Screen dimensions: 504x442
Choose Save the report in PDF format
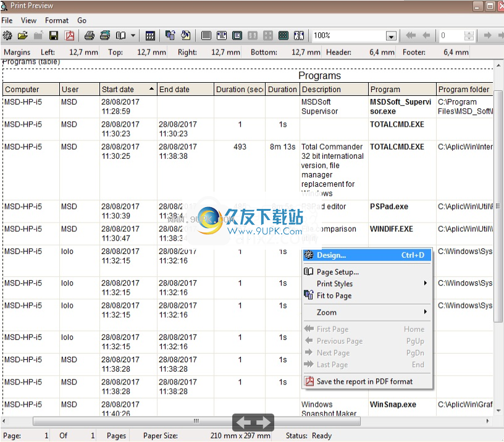367,381
